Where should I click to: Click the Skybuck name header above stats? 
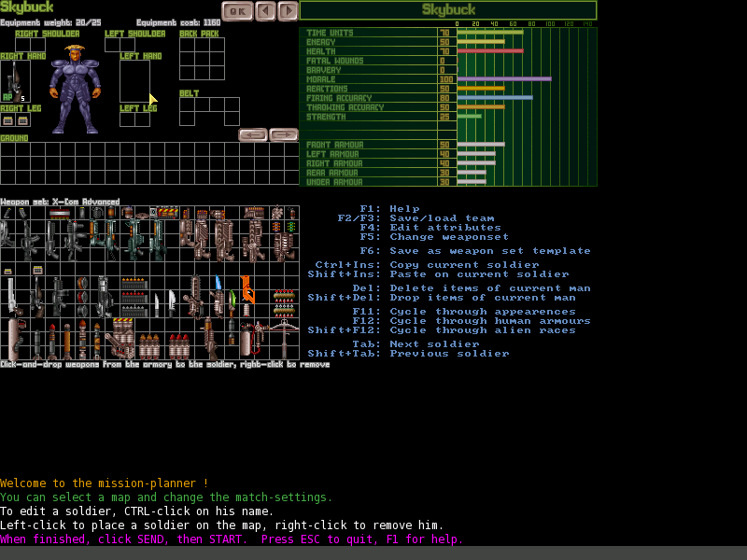(x=448, y=10)
